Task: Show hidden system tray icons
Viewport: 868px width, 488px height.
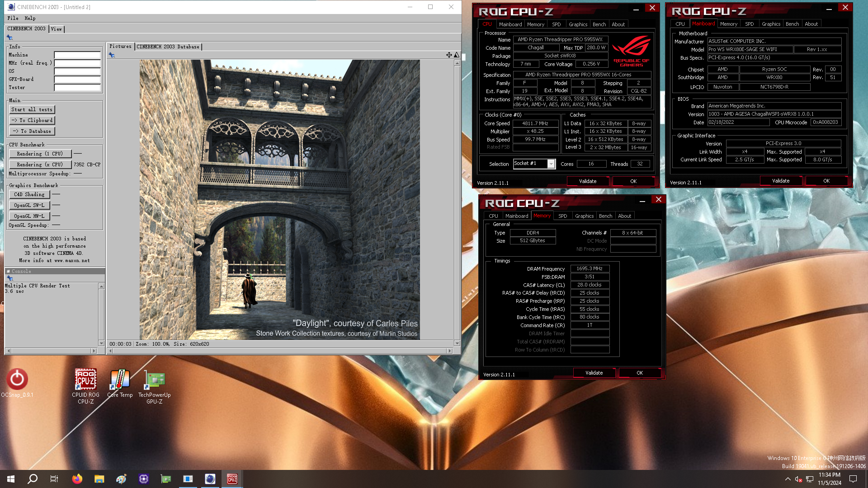Action: [788, 479]
